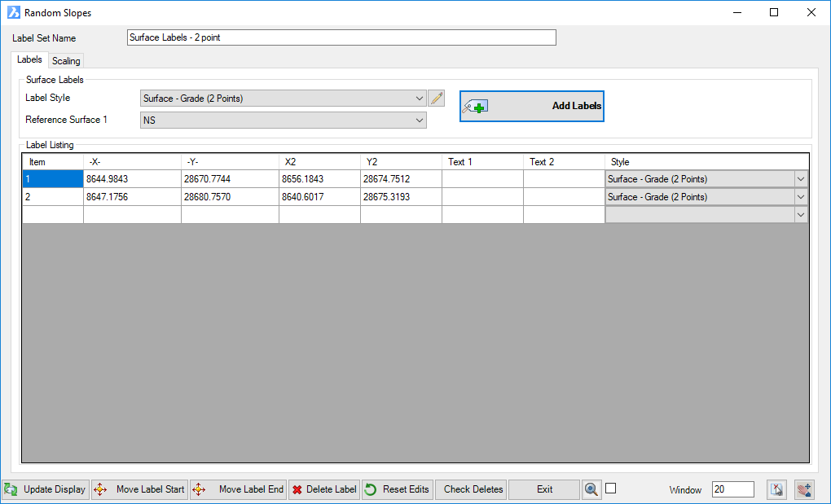831x504 pixels.
Task: Expand the Reference Surface 1 dropdown
Action: [284, 120]
